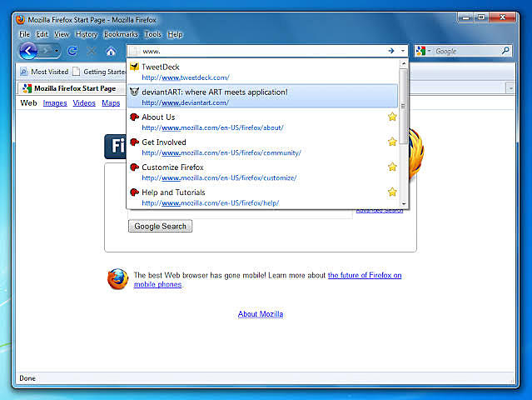This screenshot has width=532, height=400.
Task: Open the Tools menu
Action: point(153,34)
